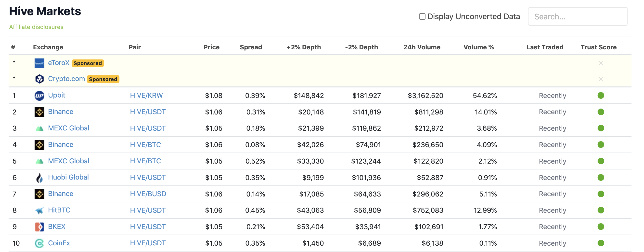Sort by Last Traded column header
The image size is (644, 252).
coord(545,47)
